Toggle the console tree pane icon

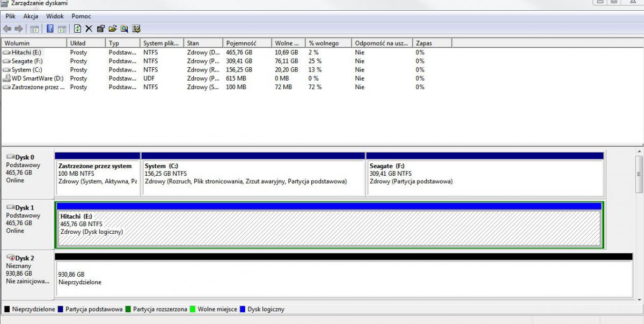point(34,28)
